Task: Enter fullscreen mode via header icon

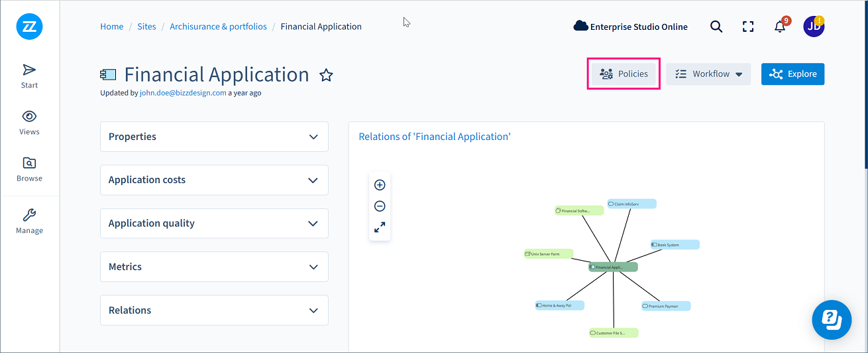Action: 748,27
